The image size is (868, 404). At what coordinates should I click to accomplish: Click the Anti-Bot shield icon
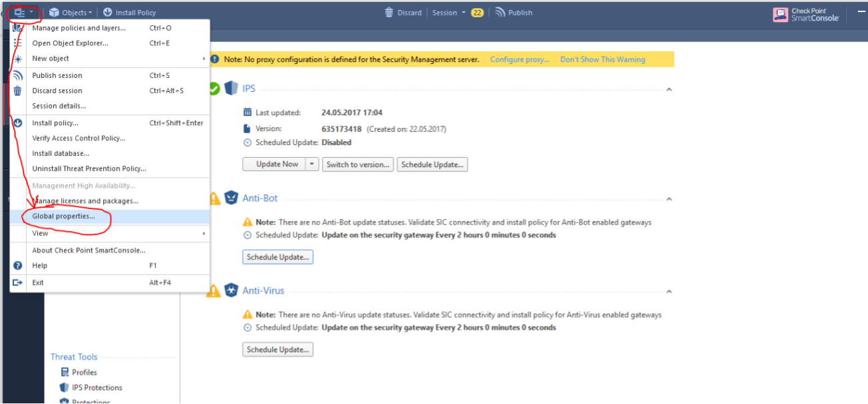(x=231, y=198)
